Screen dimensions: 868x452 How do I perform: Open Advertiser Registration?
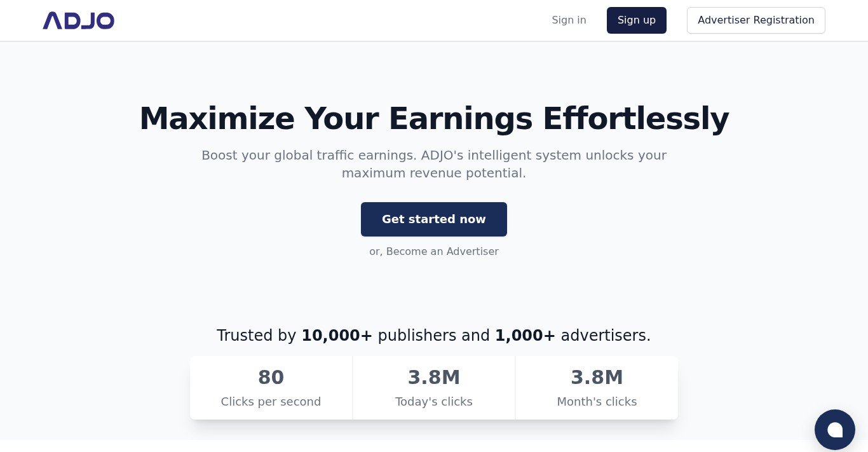756,20
